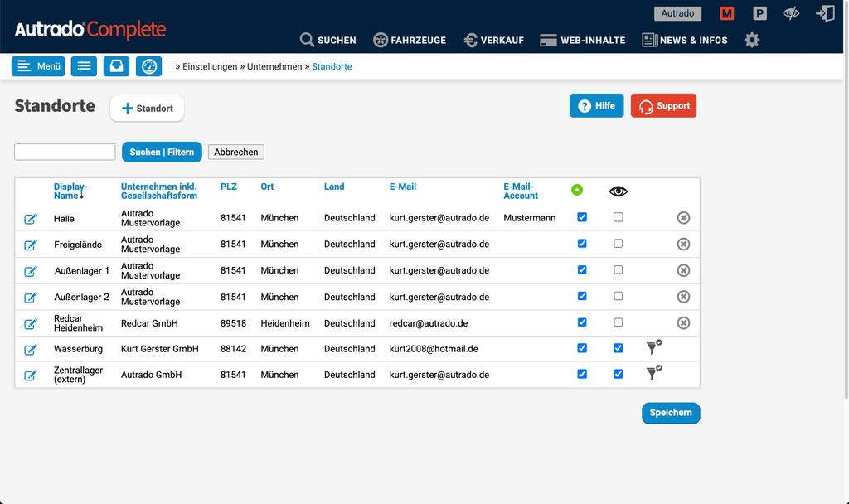Click the email redcar@autrado.de
The image size is (849, 504).
[x=429, y=323]
